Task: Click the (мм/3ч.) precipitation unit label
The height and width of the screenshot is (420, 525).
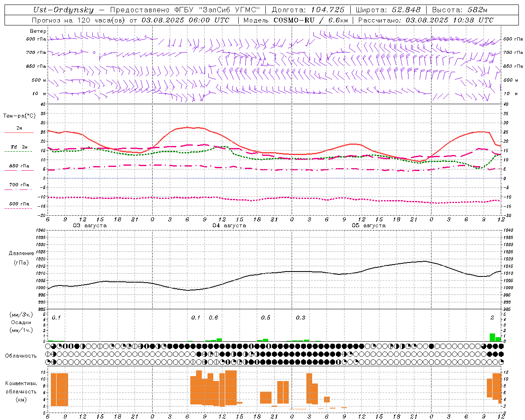Action: pyautogui.click(x=21, y=315)
